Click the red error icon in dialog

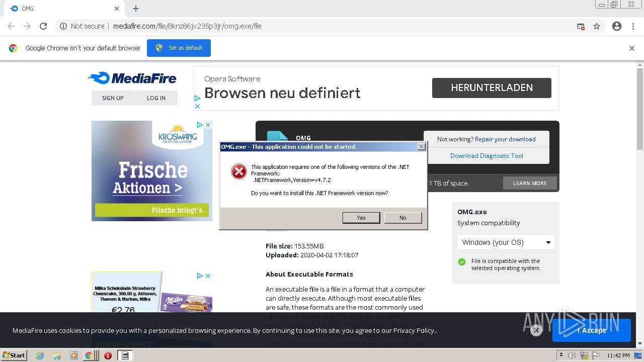tap(239, 172)
